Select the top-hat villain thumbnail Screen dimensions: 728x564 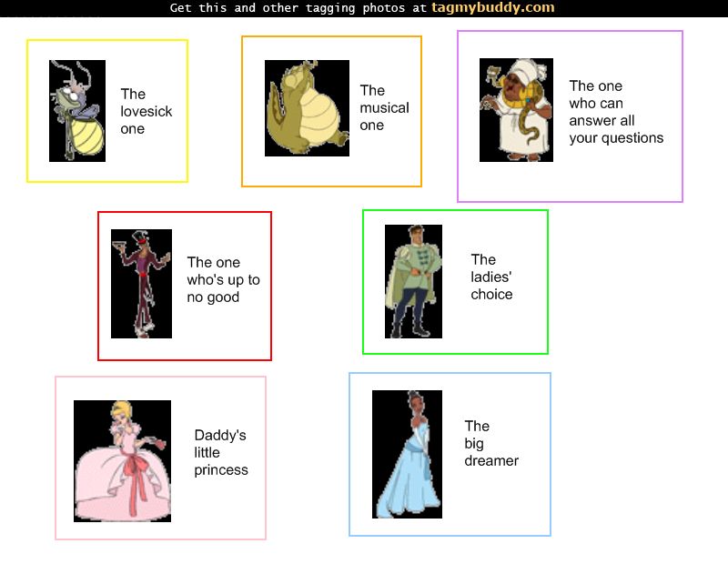click(x=141, y=284)
